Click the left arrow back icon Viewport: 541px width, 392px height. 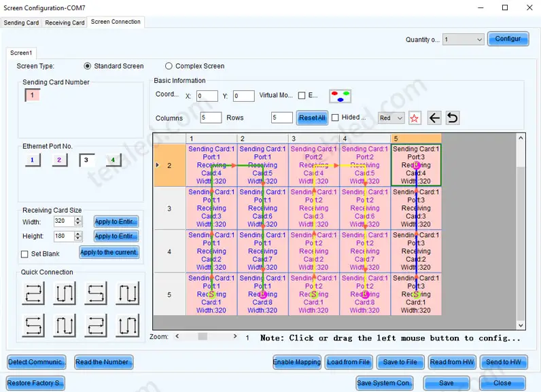click(x=434, y=118)
